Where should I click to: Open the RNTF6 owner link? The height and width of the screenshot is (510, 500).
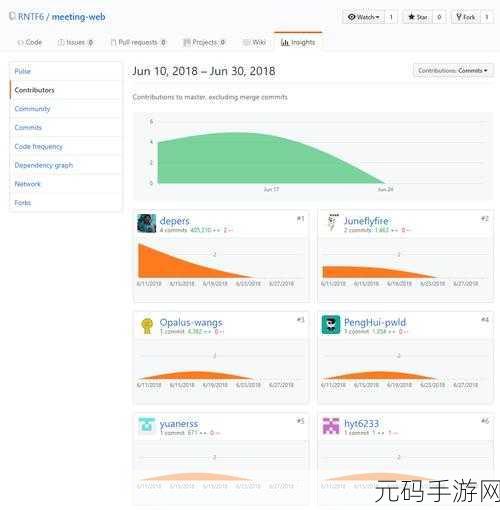point(31,17)
